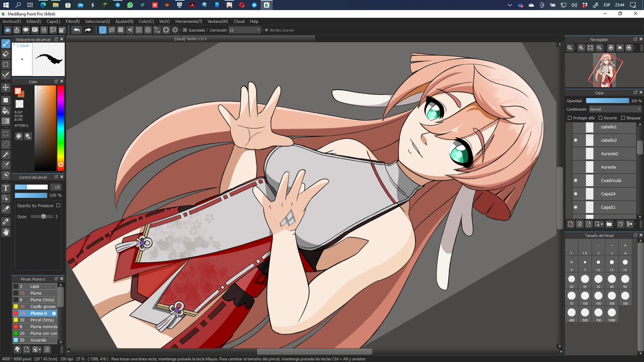Open brush settings gear for Pluma G
This screenshot has width=644, height=362.
54,313
